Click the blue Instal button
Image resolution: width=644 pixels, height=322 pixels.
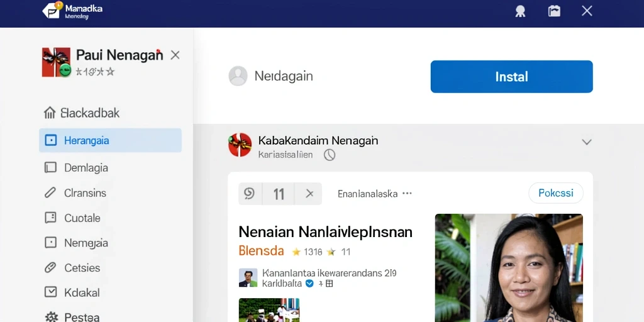tap(511, 76)
